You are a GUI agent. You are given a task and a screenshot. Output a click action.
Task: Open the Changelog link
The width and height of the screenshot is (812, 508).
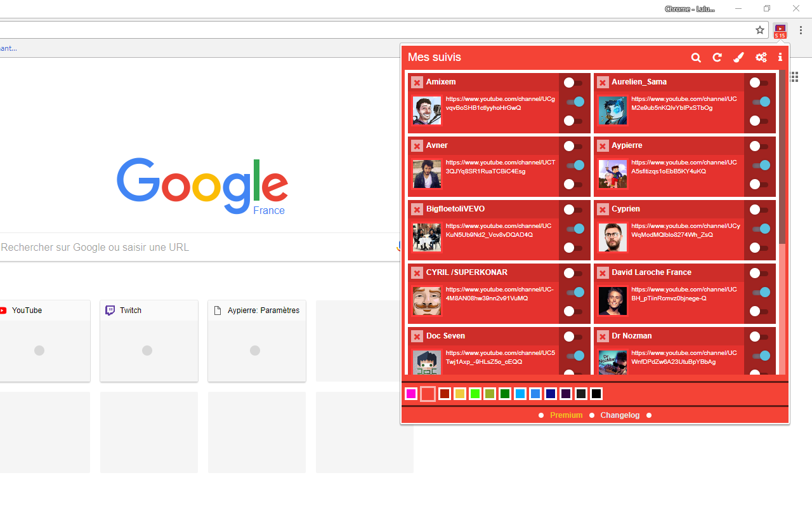620,415
